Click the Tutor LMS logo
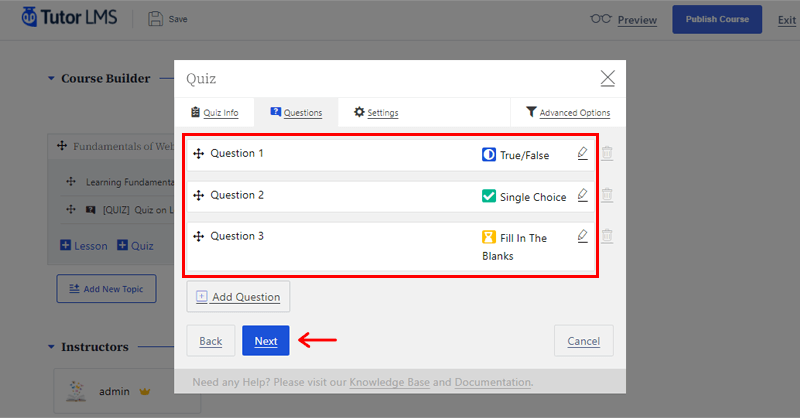 pyautogui.click(x=69, y=17)
